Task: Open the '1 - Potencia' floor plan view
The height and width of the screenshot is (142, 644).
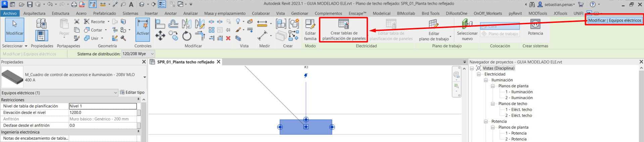Action: pyautogui.click(x=516, y=133)
